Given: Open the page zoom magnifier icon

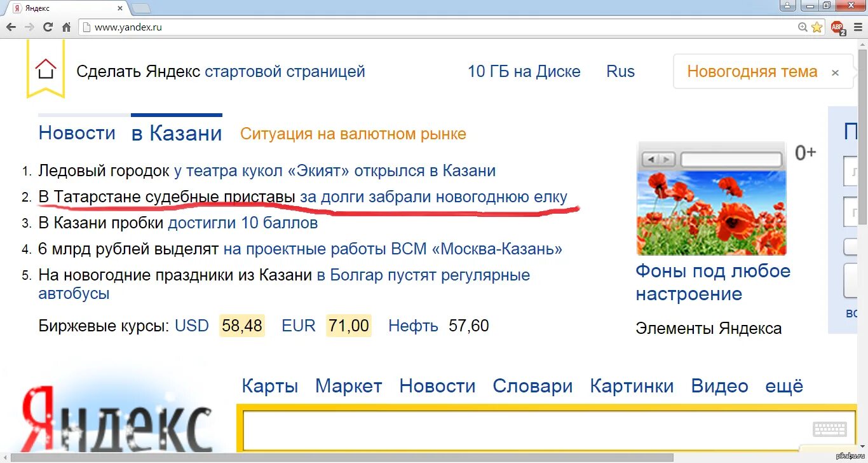Looking at the screenshot, I should click(803, 27).
